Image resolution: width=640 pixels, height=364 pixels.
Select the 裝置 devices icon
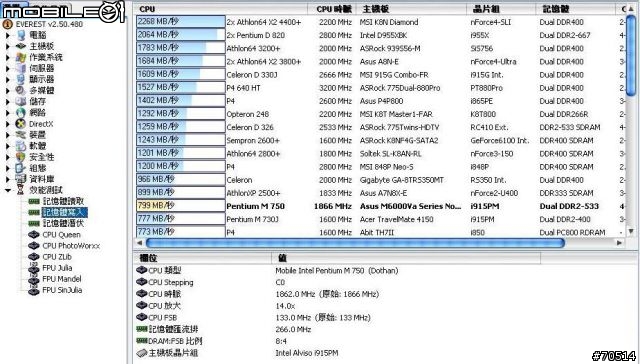[21, 135]
